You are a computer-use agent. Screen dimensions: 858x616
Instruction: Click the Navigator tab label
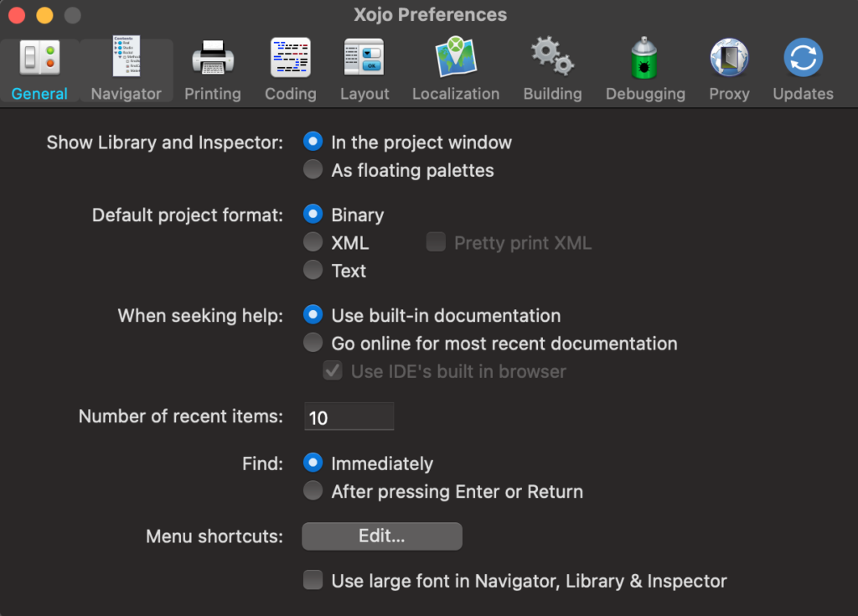click(127, 94)
